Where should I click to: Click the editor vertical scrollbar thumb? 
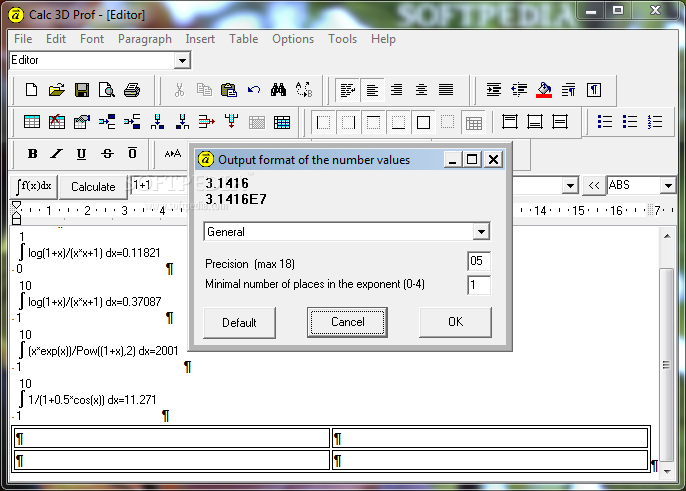point(666,365)
